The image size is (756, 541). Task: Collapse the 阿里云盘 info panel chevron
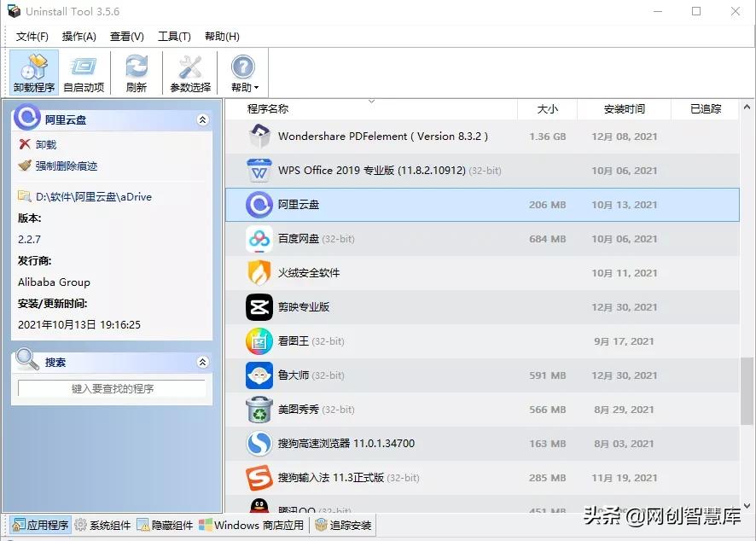(203, 120)
